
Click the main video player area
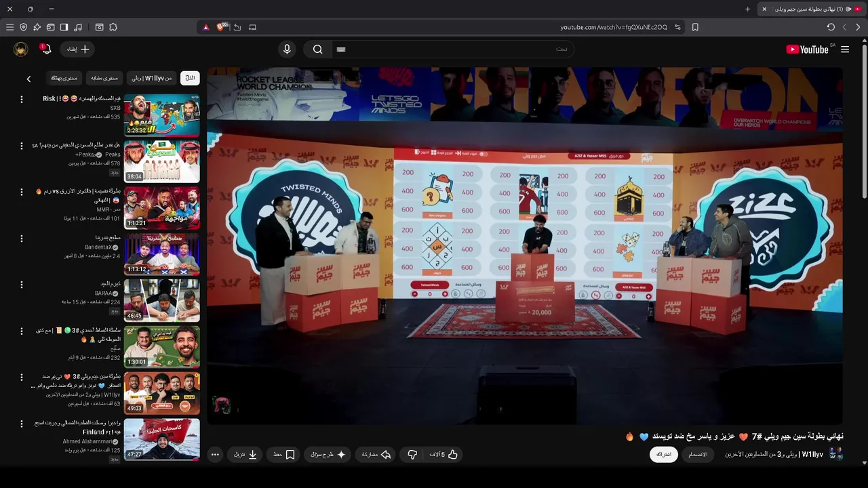point(525,245)
